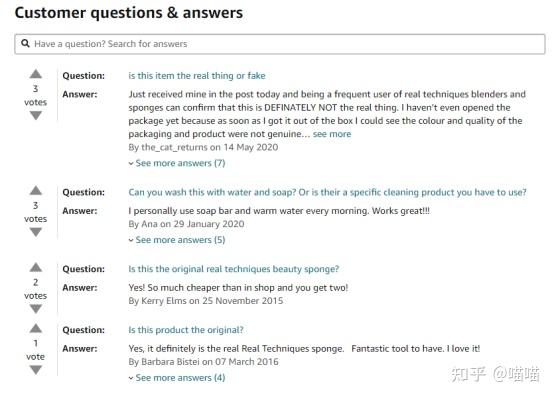This screenshot has width=554, height=397.
Task: Expand See more answers (4)
Action: point(177,378)
